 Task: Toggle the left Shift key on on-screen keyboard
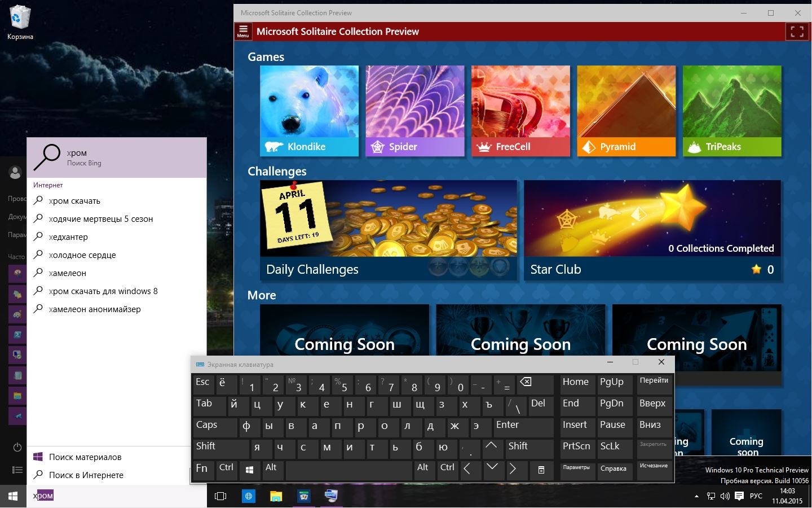point(221,449)
